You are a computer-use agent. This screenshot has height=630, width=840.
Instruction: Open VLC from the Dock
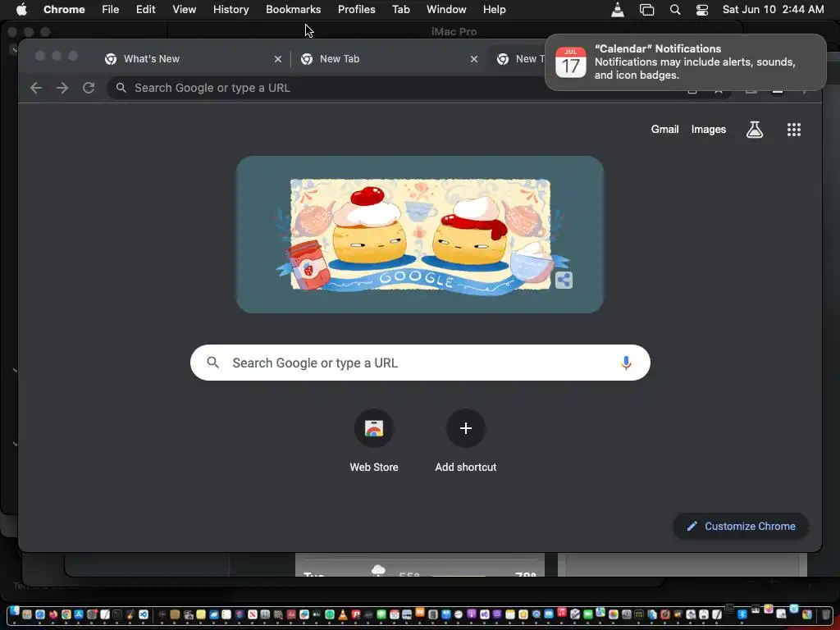pyautogui.click(x=343, y=614)
